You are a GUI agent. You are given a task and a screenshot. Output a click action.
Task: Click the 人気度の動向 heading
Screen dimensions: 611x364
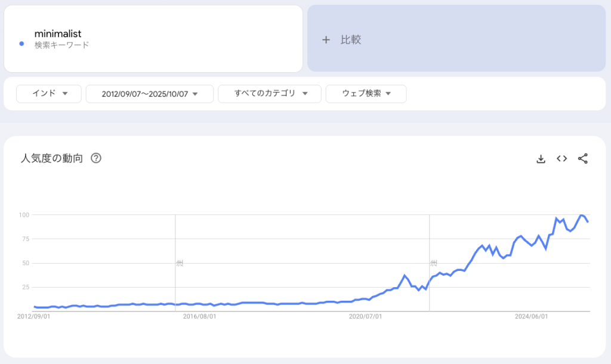(x=51, y=159)
